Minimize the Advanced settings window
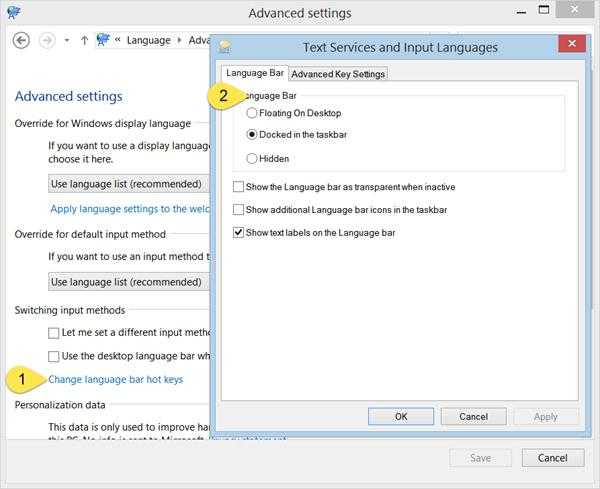600x489 pixels. coord(521,12)
